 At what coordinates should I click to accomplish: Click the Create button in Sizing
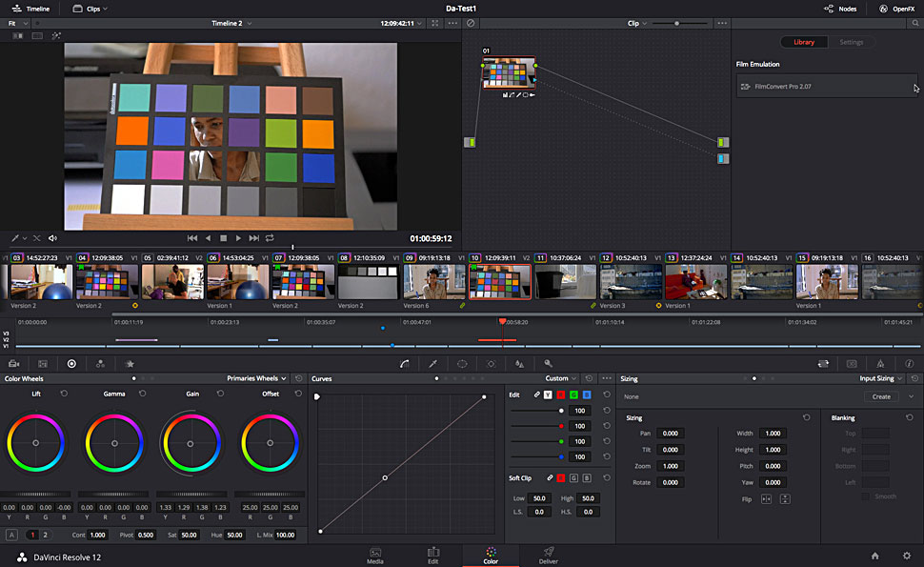tap(881, 396)
